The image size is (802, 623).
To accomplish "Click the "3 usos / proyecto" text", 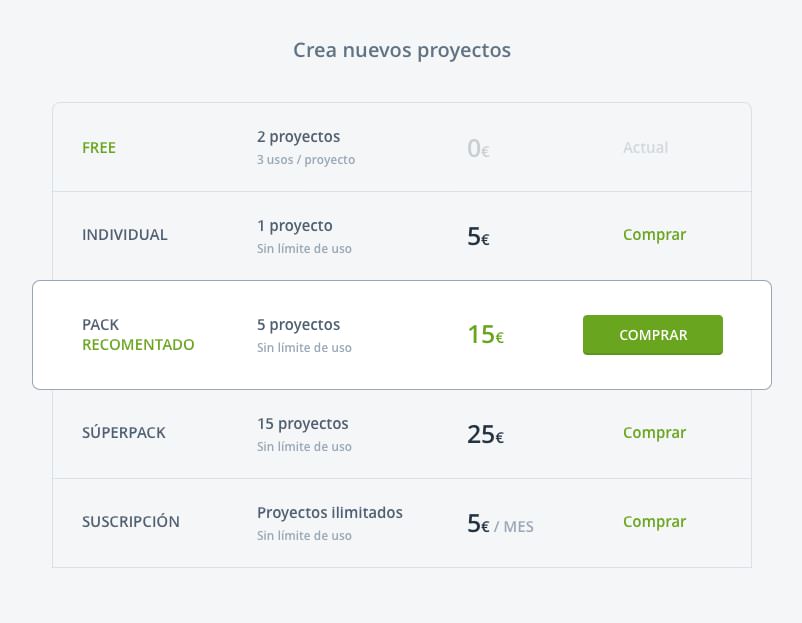I will (305, 159).
